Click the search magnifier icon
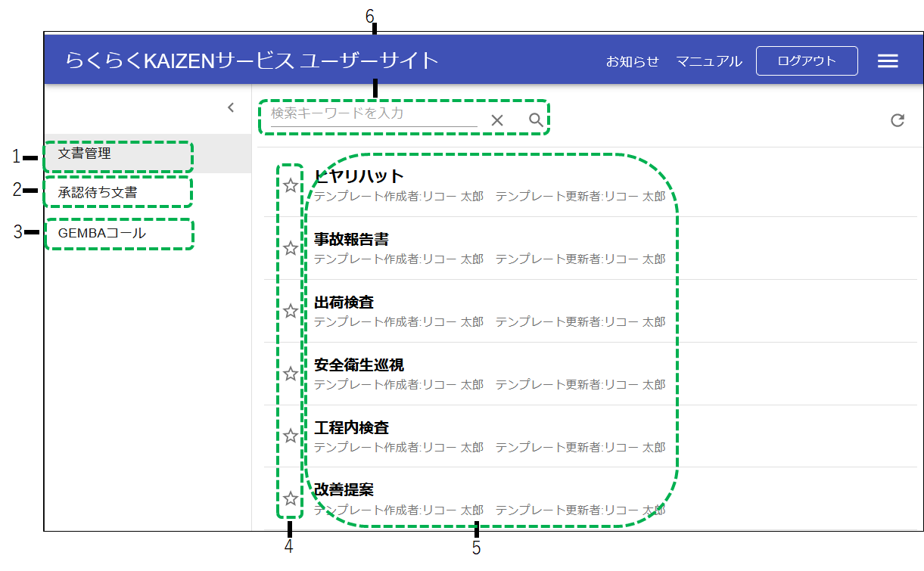Screen dimensions: 924x571 tap(535, 119)
